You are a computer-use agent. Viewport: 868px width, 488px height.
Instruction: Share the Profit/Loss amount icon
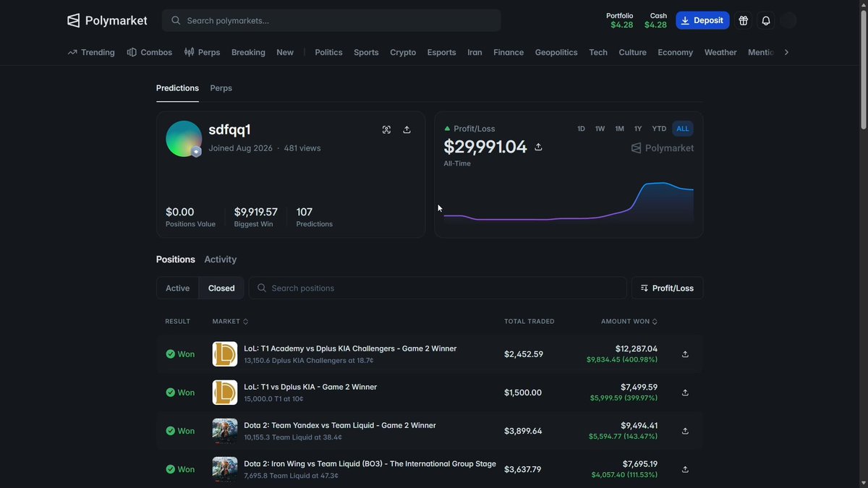[x=538, y=147]
